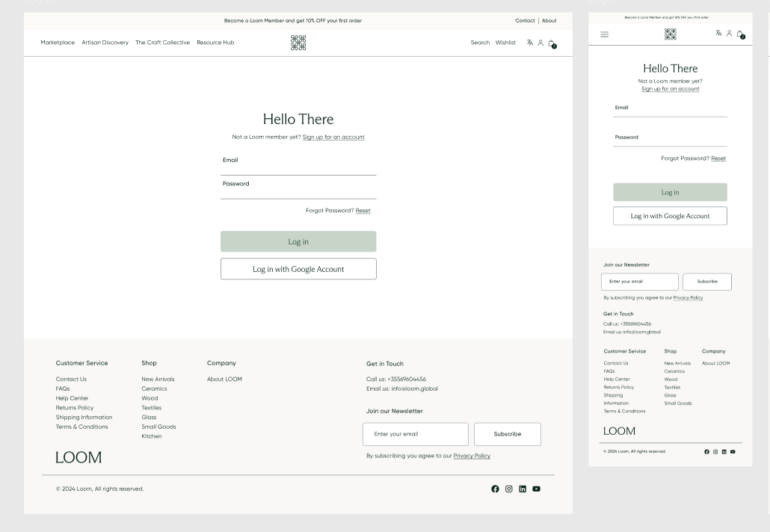This screenshot has width=770, height=532.
Task: Click the Reset link for forgotten password
Action: tap(363, 211)
